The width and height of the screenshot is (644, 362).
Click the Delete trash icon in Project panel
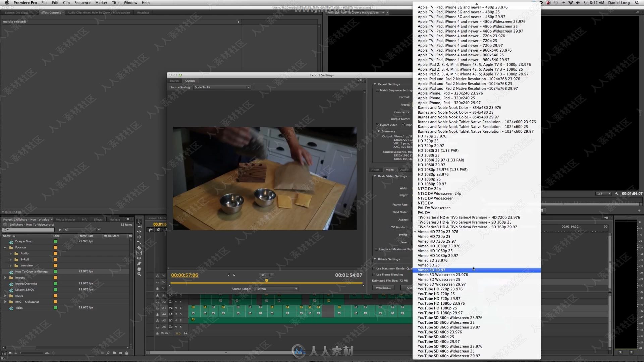126,353
